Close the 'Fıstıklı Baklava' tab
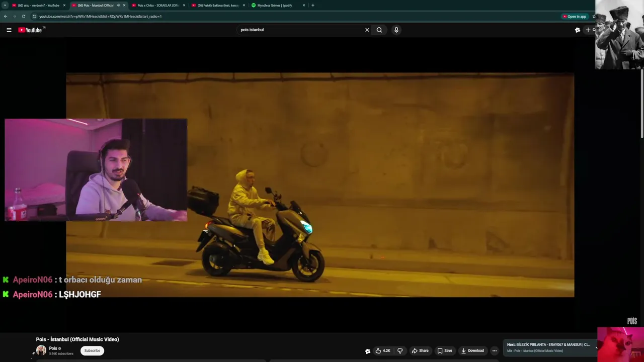644x362 pixels. (x=244, y=5)
